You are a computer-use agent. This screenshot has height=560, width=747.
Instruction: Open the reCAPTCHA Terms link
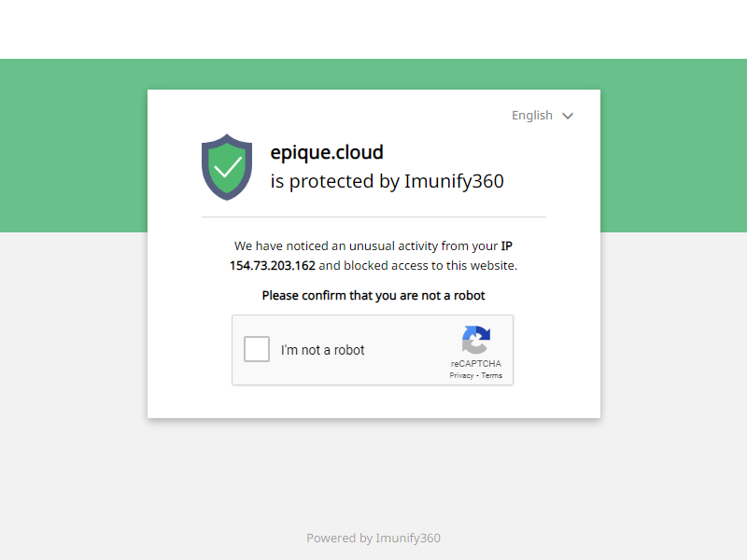pyautogui.click(x=492, y=375)
